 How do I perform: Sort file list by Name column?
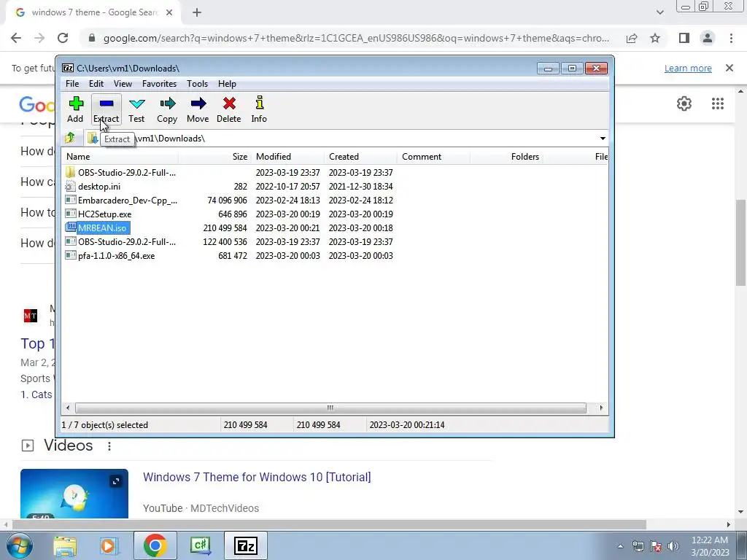(120, 157)
